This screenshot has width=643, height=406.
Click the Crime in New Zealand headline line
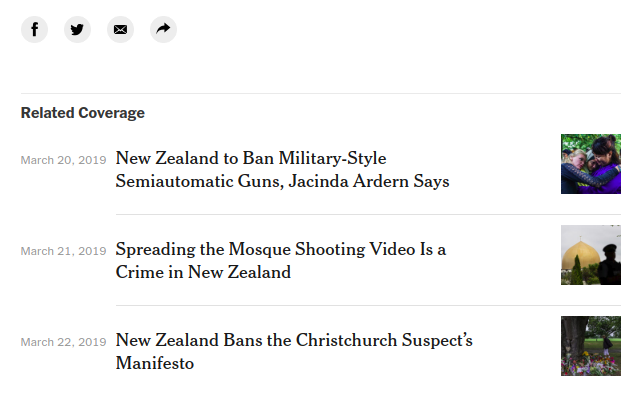click(203, 272)
